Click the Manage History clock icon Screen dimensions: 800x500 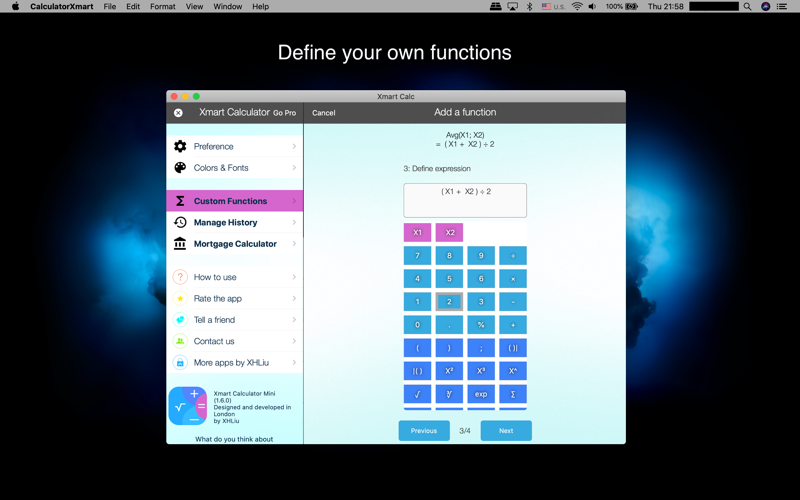coord(180,222)
